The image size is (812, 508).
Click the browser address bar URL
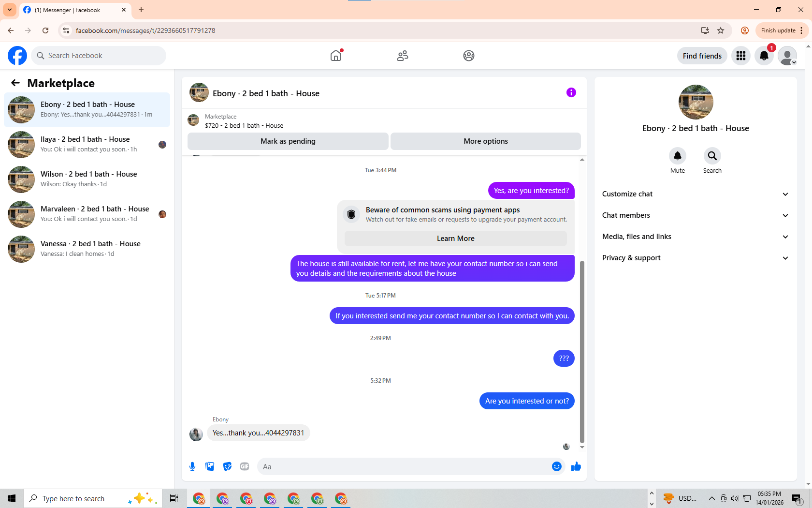coord(145,30)
